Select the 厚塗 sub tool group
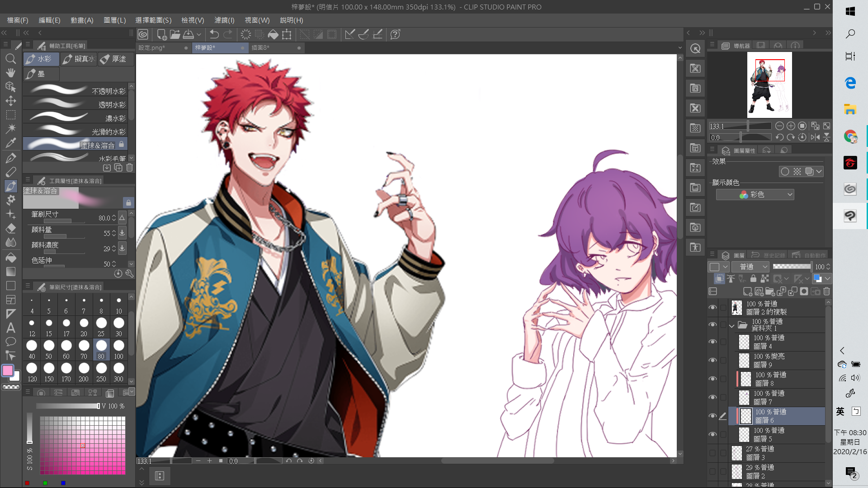The height and width of the screenshot is (488, 868). (116, 59)
